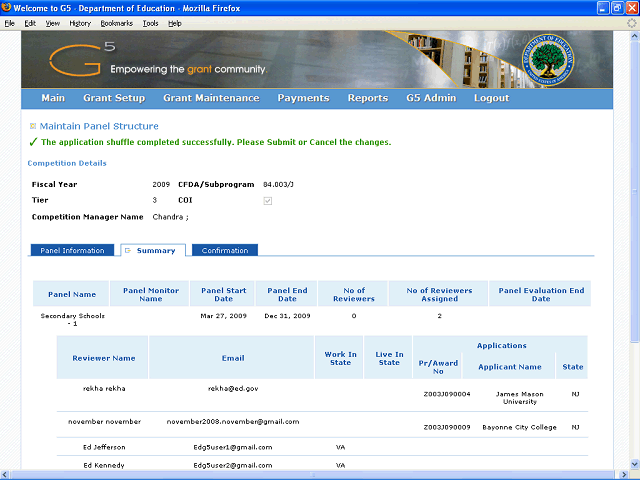Screen dimensions: 640x480
Task: Expand the Grant Maintenance navigation menu
Action: 211,98
